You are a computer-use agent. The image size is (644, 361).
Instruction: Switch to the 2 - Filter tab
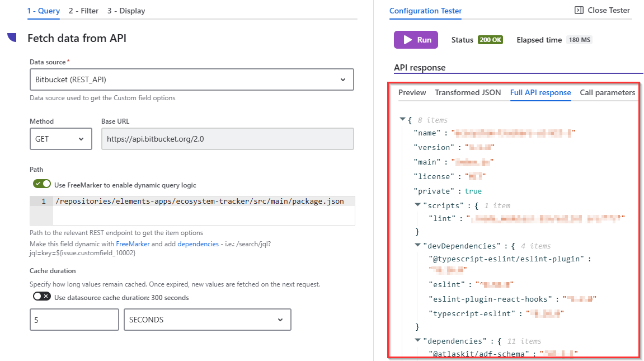(x=83, y=11)
